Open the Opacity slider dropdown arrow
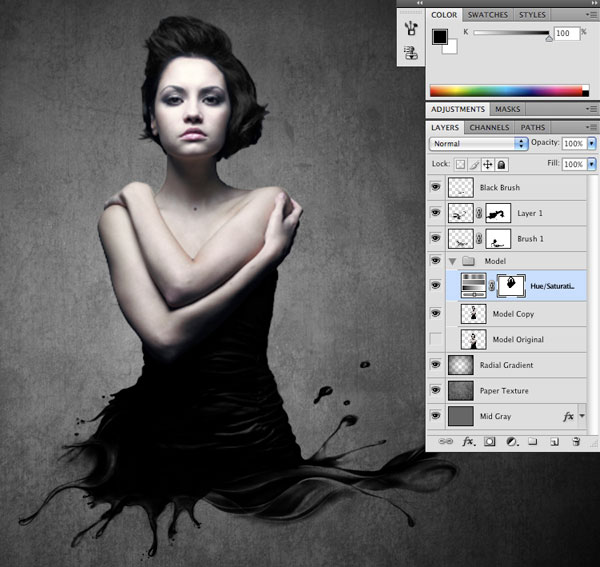Viewport: 600px width, 567px height. pos(592,143)
